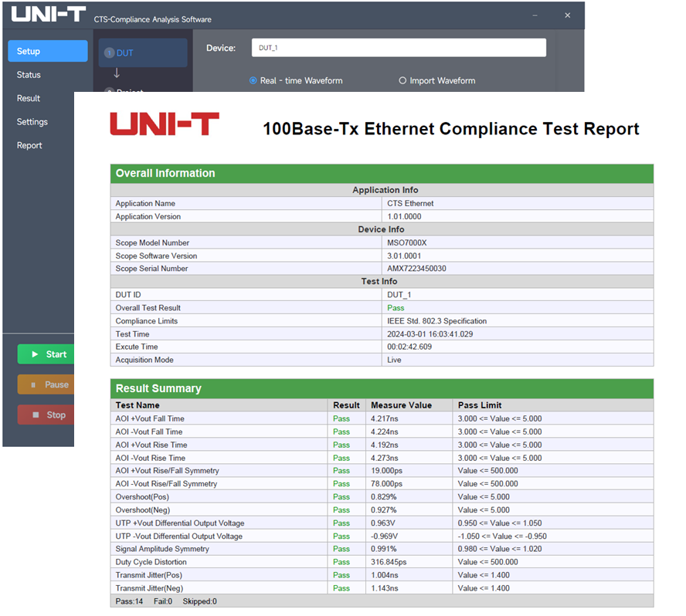
Task: Click the step 1 circle icon beside DUT
Action: [110, 53]
